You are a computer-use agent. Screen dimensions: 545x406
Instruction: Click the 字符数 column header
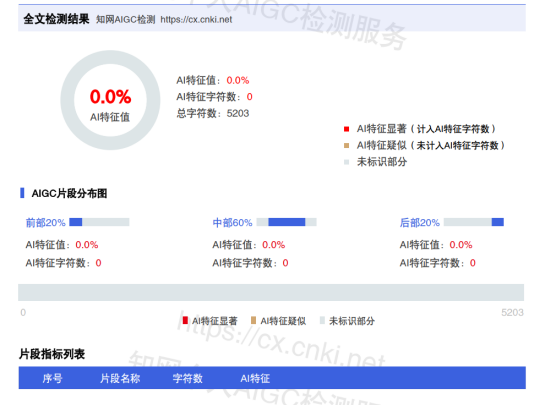pos(188,378)
